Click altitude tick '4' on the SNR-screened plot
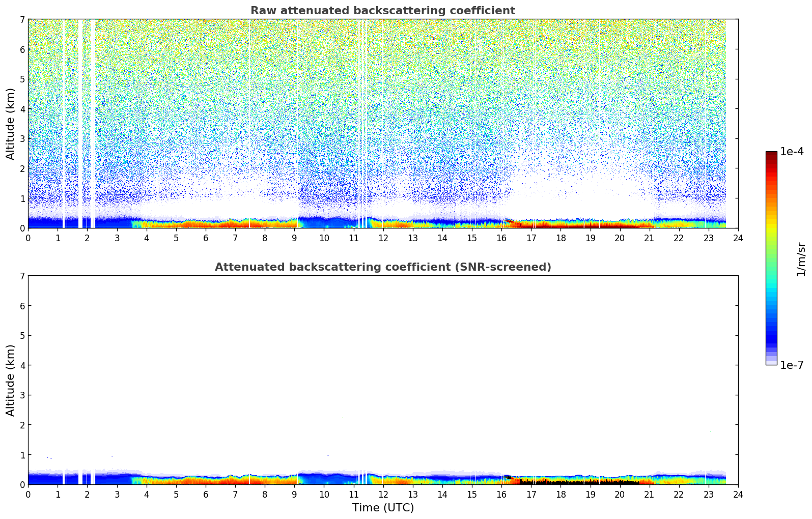The width and height of the screenshot is (812, 519). click(22, 365)
